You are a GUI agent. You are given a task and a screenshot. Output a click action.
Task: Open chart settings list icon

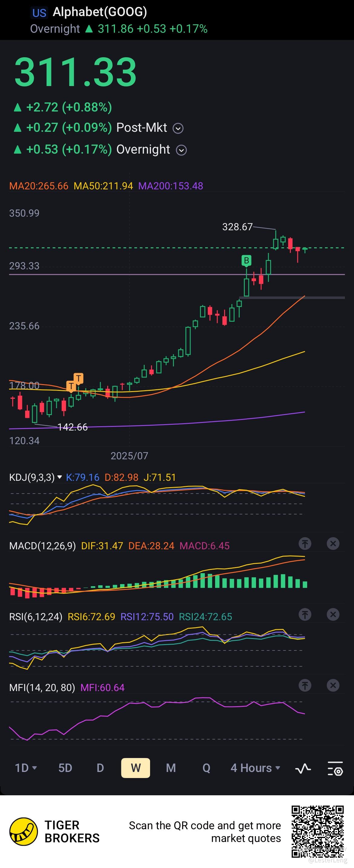point(335,768)
